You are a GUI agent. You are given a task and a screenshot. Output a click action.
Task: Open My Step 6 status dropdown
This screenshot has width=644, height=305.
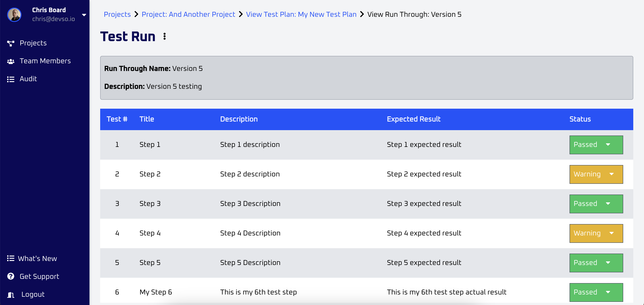tap(596, 292)
